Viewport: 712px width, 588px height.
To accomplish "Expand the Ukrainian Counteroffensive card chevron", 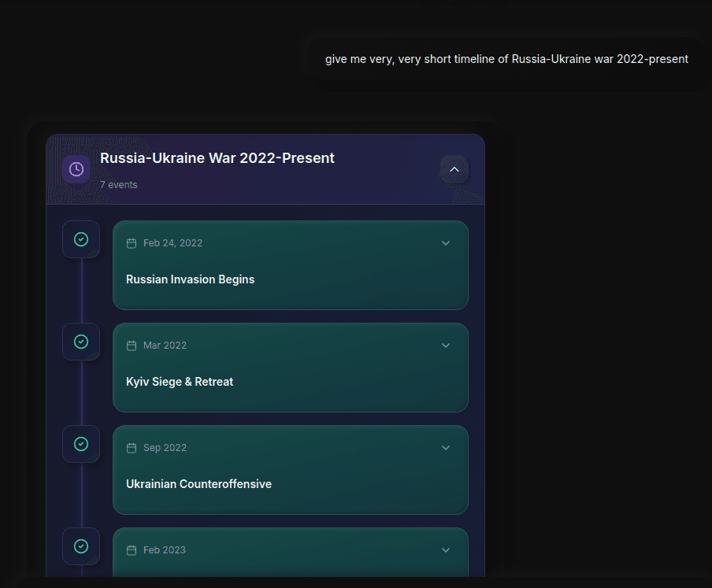I will click(x=446, y=448).
